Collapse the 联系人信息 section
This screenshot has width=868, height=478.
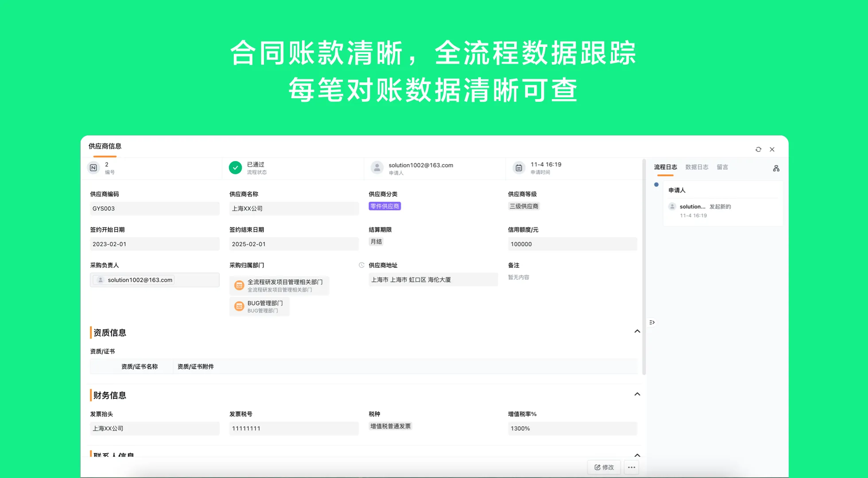(x=637, y=455)
